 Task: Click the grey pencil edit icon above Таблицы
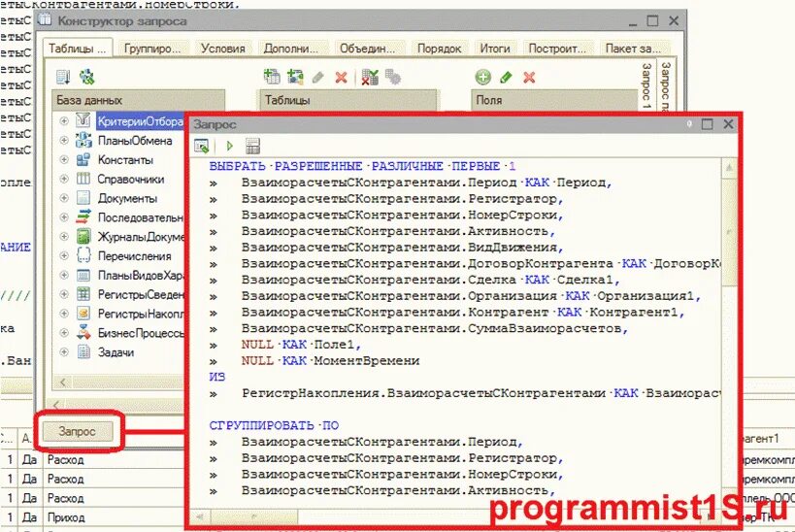(x=317, y=77)
